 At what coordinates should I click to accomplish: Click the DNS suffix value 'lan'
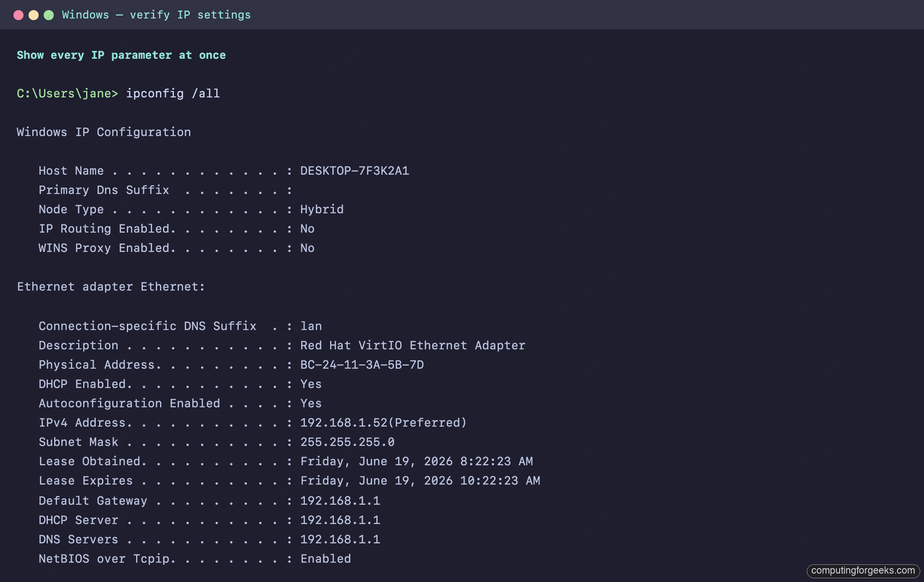click(311, 326)
